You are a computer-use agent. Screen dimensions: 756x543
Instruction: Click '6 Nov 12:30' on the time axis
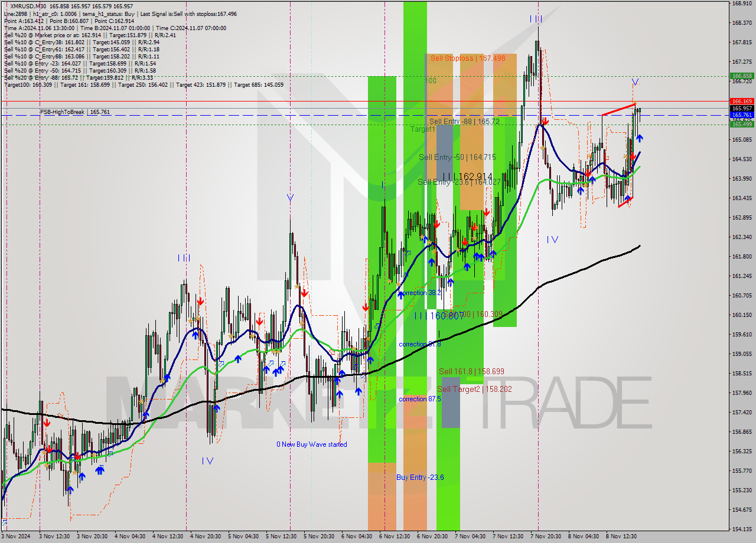[x=395, y=537]
